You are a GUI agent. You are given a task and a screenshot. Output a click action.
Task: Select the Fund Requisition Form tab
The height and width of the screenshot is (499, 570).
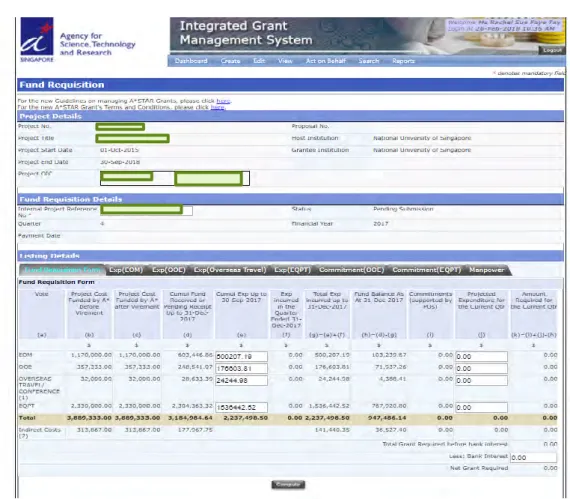coord(62,270)
